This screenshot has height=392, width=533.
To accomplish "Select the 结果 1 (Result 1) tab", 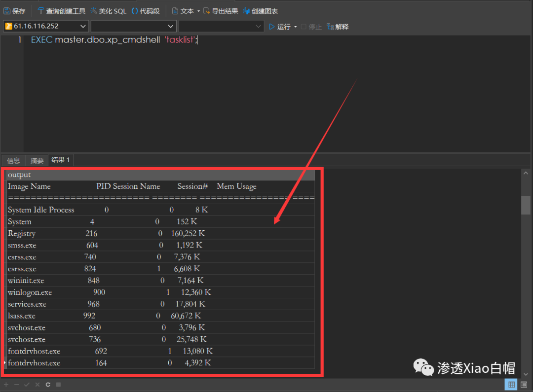I will (61, 160).
